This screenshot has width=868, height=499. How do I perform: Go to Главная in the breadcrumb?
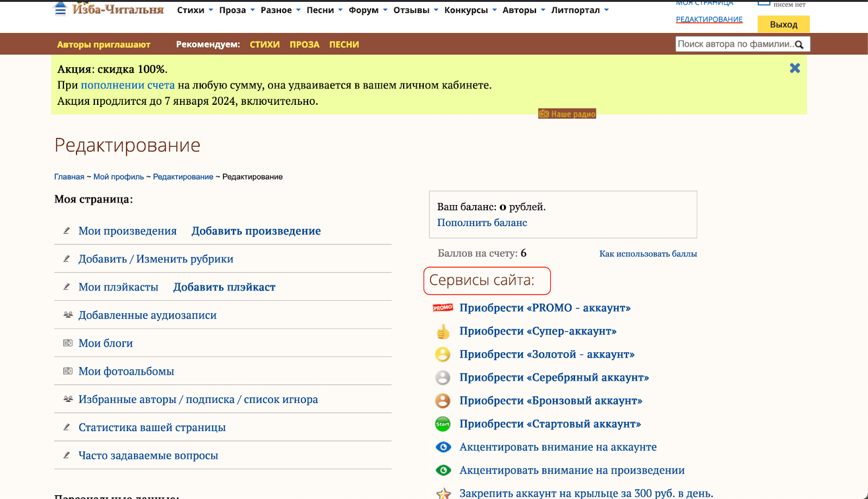click(69, 177)
